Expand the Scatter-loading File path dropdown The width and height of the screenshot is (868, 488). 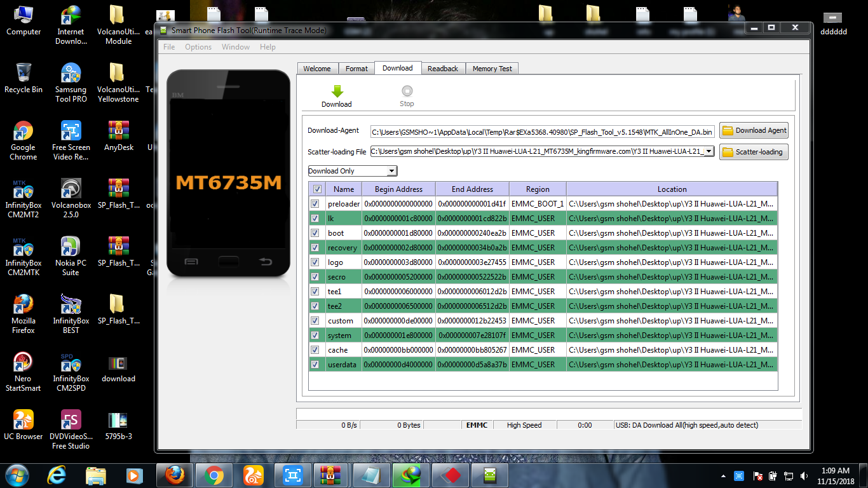coord(709,152)
